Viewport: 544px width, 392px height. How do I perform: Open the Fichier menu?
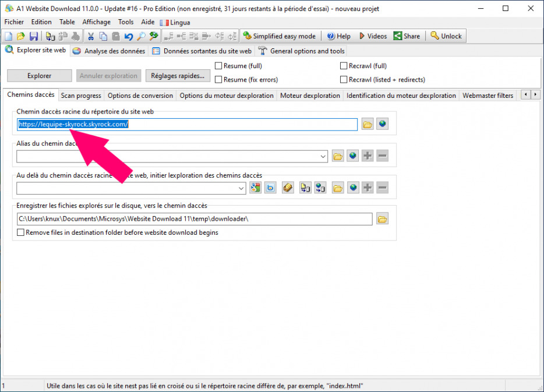(14, 22)
